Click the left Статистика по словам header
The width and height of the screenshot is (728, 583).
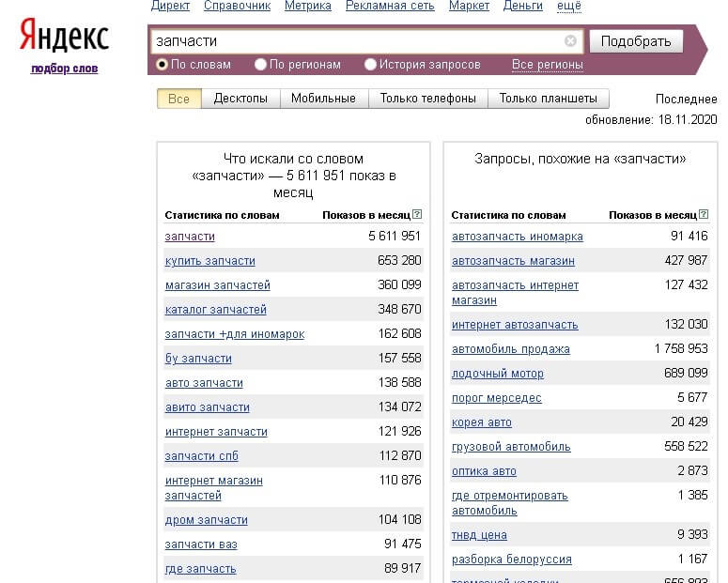222,215
